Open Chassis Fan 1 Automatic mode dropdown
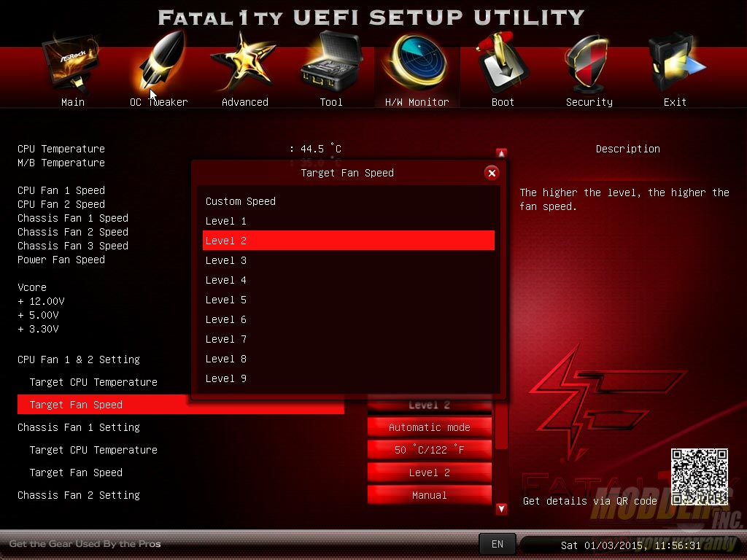The height and width of the screenshot is (560, 747). [x=429, y=427]
